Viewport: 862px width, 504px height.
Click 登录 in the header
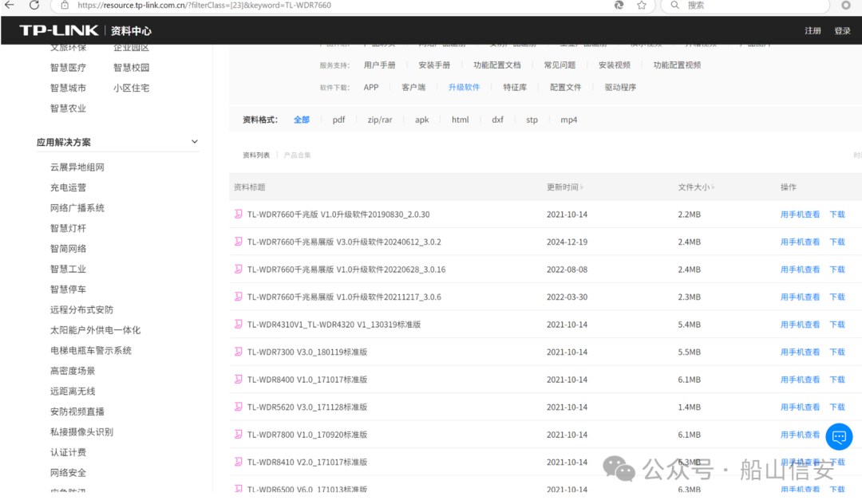pyautogui.click(x=842, y=31)
